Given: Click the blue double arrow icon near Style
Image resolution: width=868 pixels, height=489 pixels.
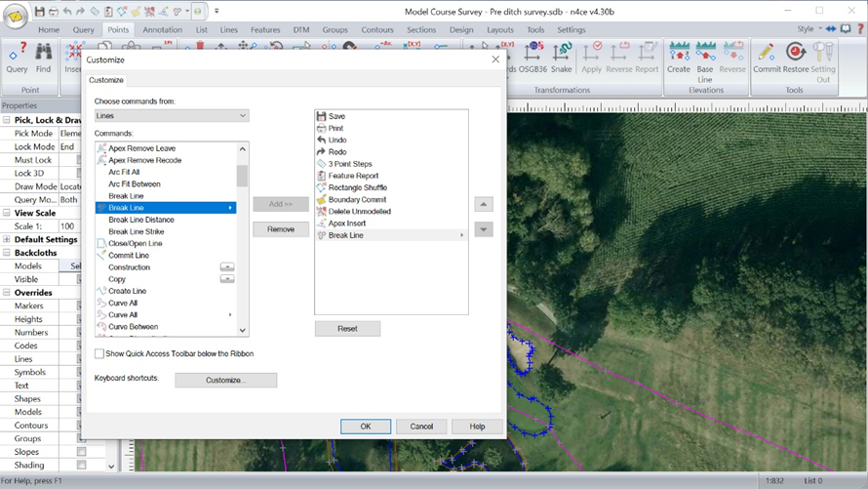Looking at the screenshot, I should [x=831, y=29].
